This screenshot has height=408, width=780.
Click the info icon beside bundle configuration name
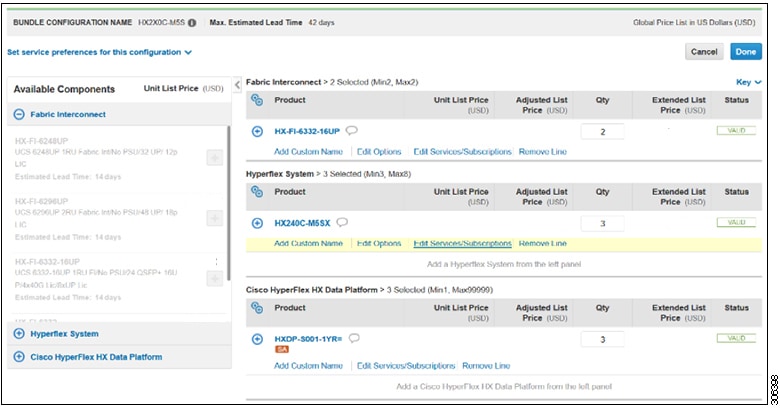click(192, 23)
